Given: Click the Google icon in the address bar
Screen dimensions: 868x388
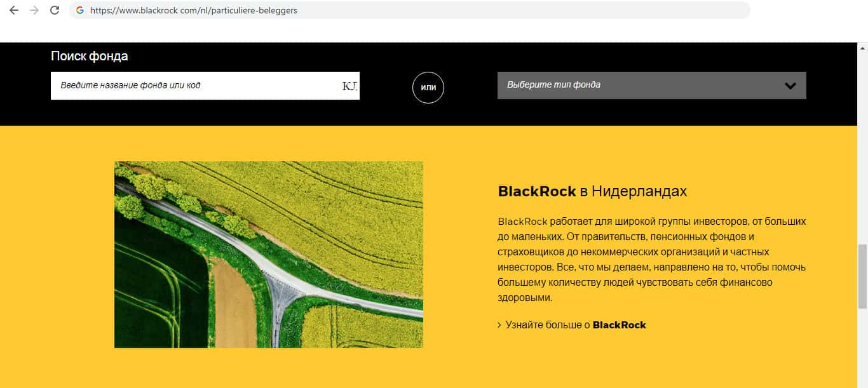Looking at the screenshot, I should click(x=80, y=10).
